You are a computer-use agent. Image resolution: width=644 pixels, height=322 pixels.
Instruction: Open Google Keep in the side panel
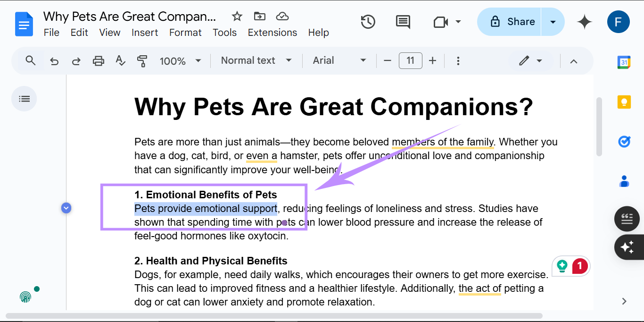tap(624, 102)
